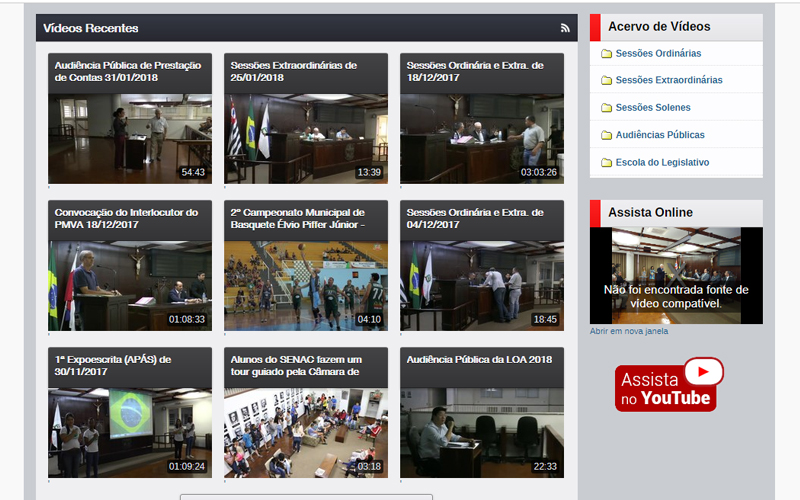The width and height of the screenshot is (800, 500).
Task: Open Audiência Pública de Prestação de Contas thumbnail
Action: pyautogui.click(x=130, y=138)
